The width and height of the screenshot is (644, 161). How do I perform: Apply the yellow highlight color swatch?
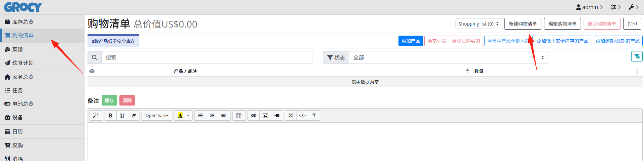click(180, 116)
